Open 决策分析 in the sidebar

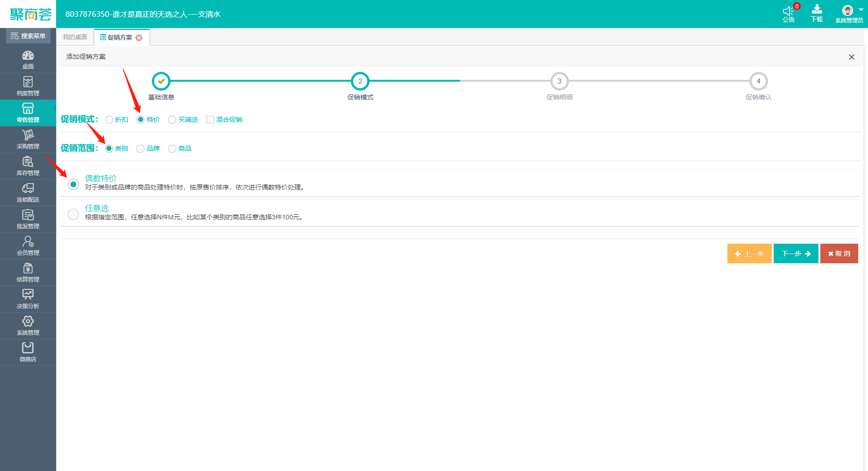[x=28, y=299]
